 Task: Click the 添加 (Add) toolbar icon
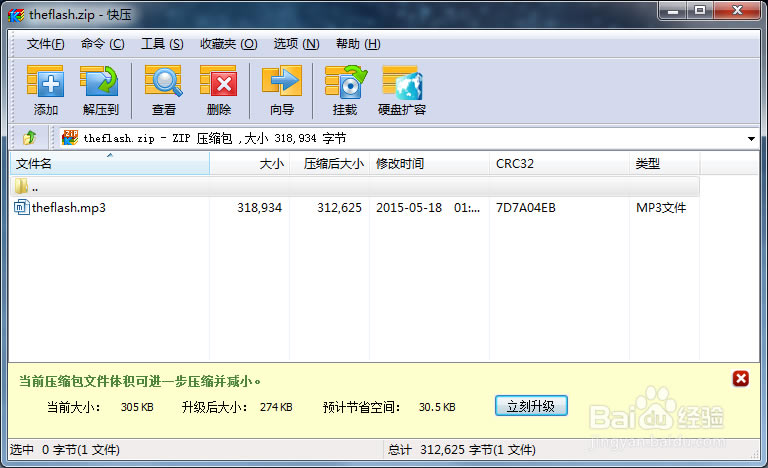click(x=45, y=90)
